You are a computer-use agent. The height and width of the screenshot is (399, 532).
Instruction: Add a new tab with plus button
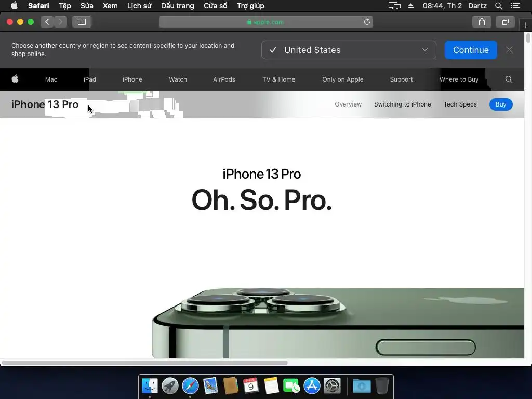[525, 25]
